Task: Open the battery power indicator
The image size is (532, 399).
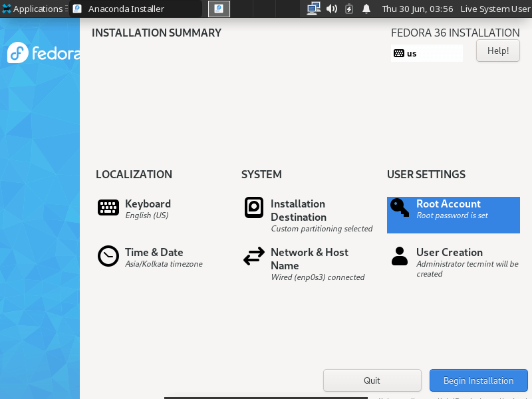Action: click(349, 9)
